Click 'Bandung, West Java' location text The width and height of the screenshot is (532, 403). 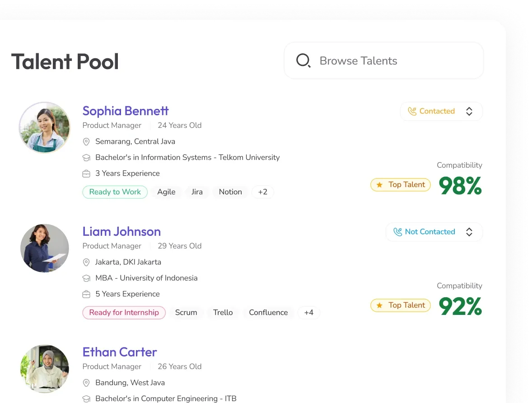pos(130,383)
